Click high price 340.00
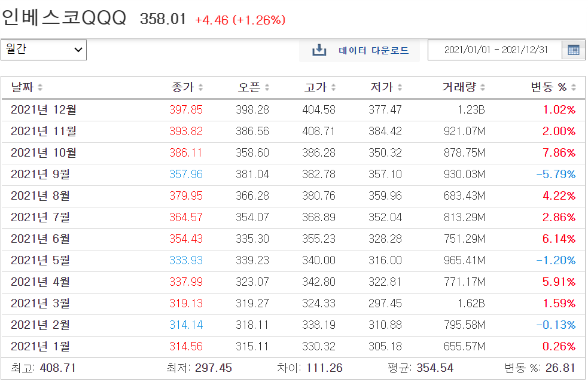The image size is (588, 382). click(319, 261)
